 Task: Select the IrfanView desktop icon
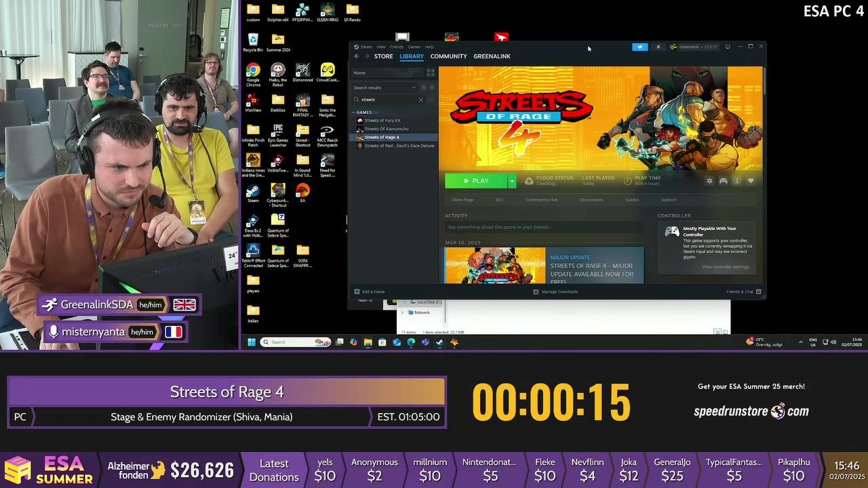pos(253,104)
